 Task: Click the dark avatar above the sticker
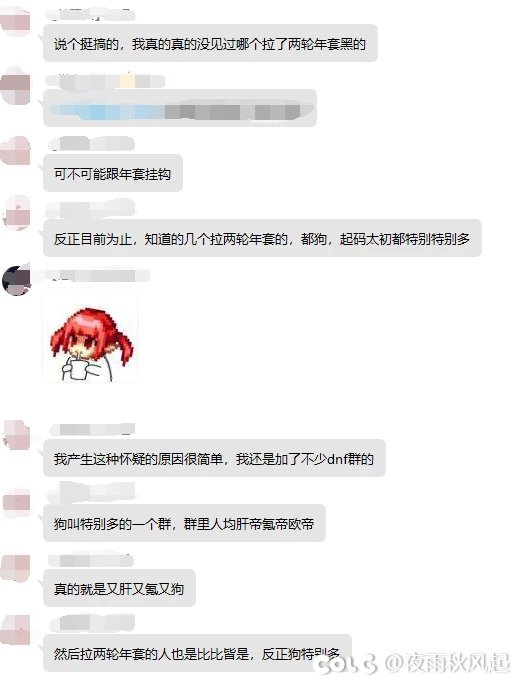click(x=17, y=280)
